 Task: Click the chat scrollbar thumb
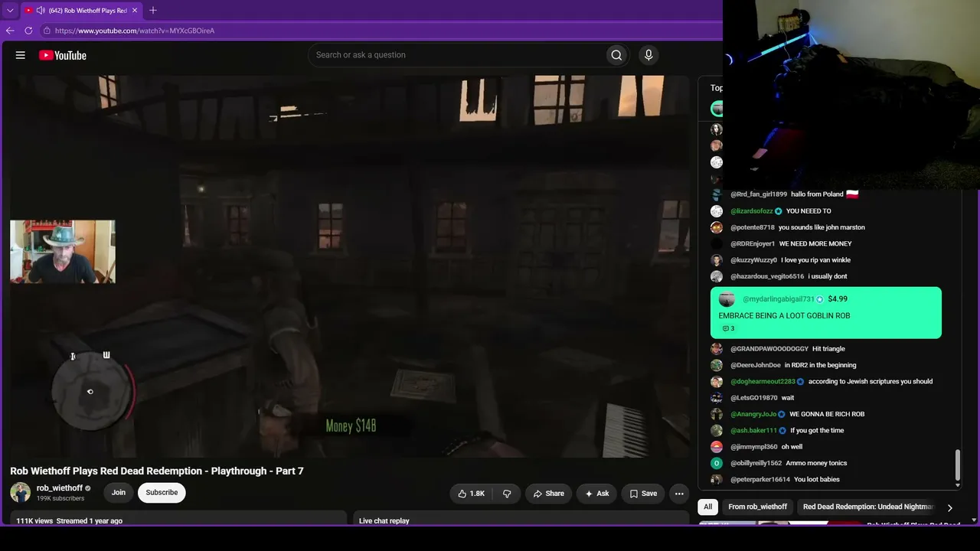coord(957,464)
